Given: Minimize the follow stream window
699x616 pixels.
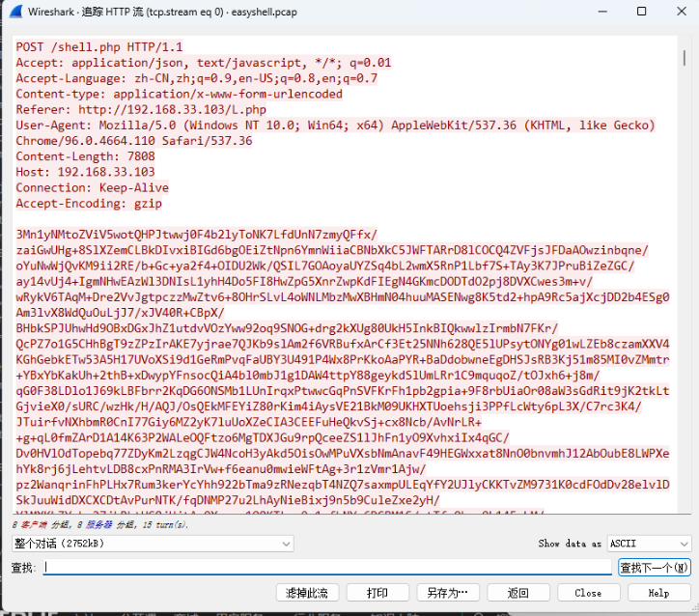Looking at the screenshot, I should [602, 12].
